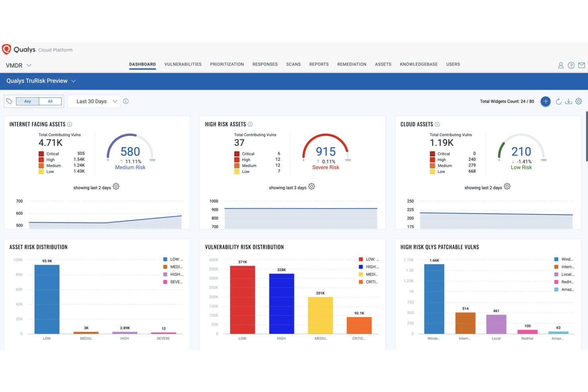Click the 4.71K total contributing vulns
Viewport: 588px width, 392px height.
[50, 143]
